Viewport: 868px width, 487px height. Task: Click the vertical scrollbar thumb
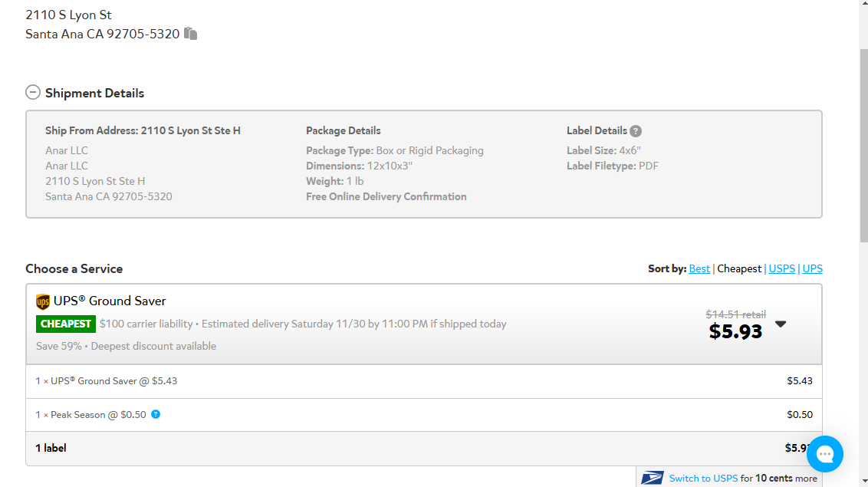[863, 145]
